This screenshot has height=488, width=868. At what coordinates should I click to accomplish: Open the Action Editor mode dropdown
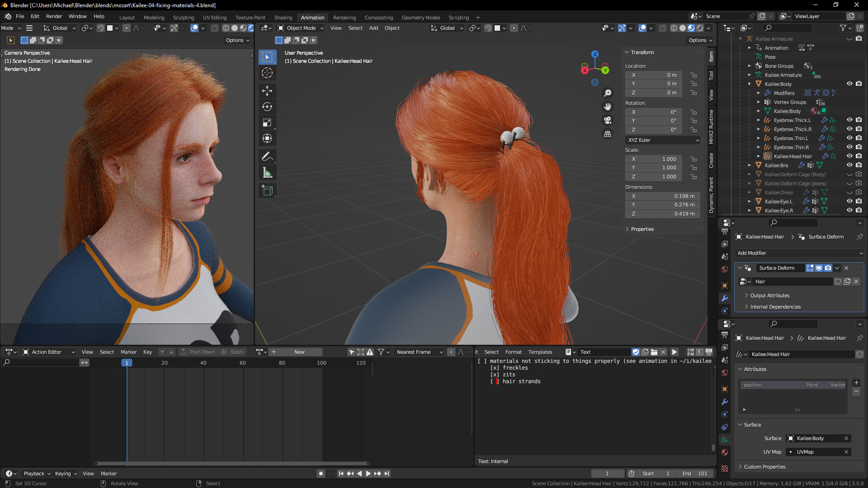(x=49, y=352)
